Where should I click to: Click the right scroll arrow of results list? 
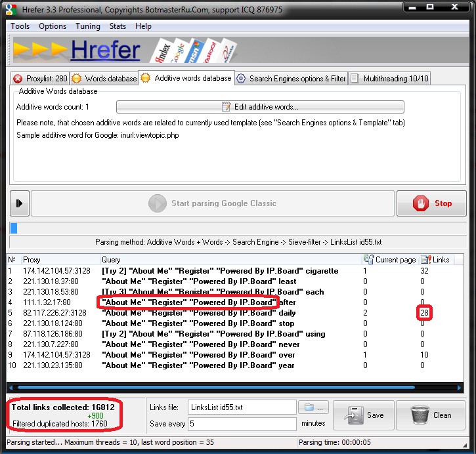[459, 388]
